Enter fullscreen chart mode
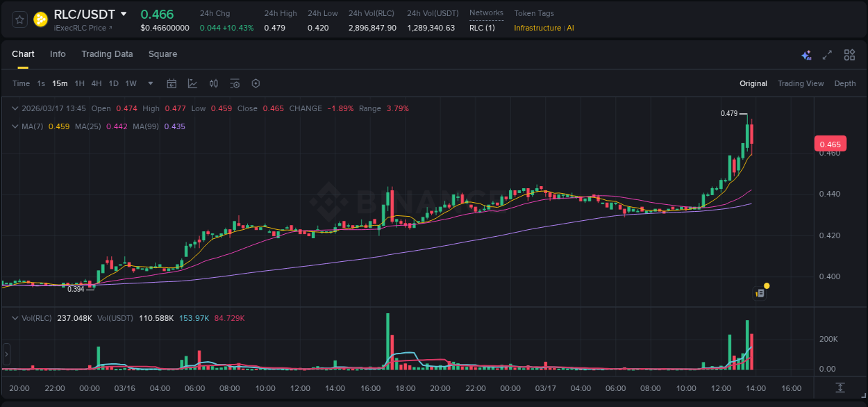Screen dimensions: 868x407 [x=826, y=54]
